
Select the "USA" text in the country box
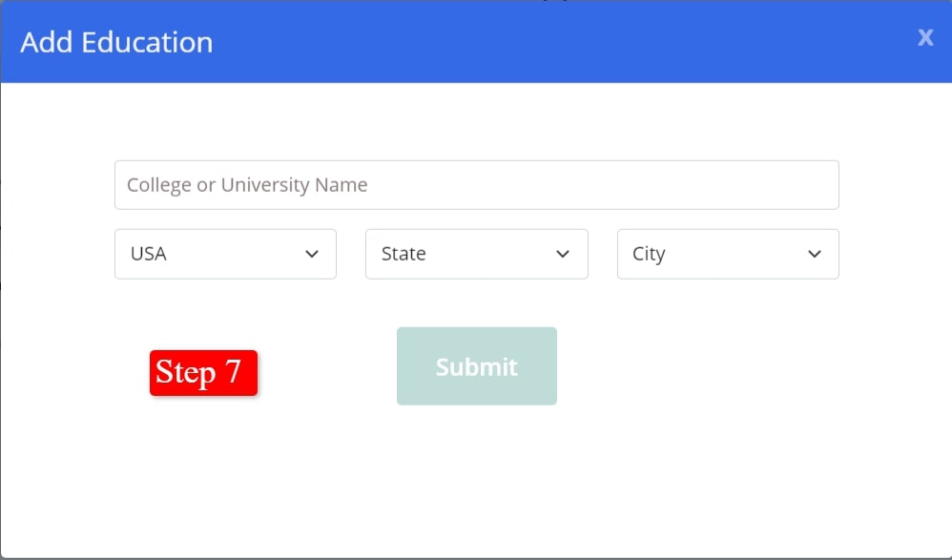[x=149, y=255]
